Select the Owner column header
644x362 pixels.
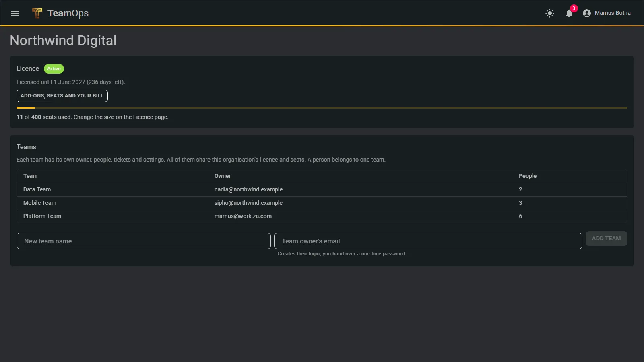pyautogui.click(x=223, y=176)
